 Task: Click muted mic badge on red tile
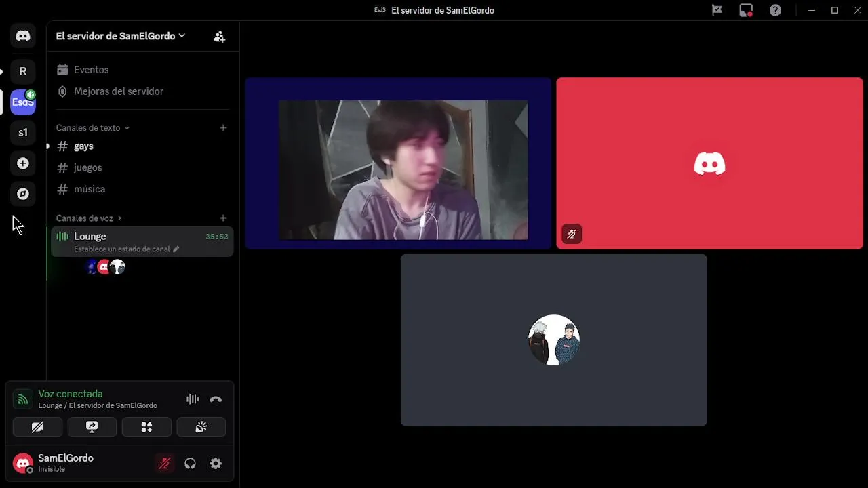click(x=572, y=234)
